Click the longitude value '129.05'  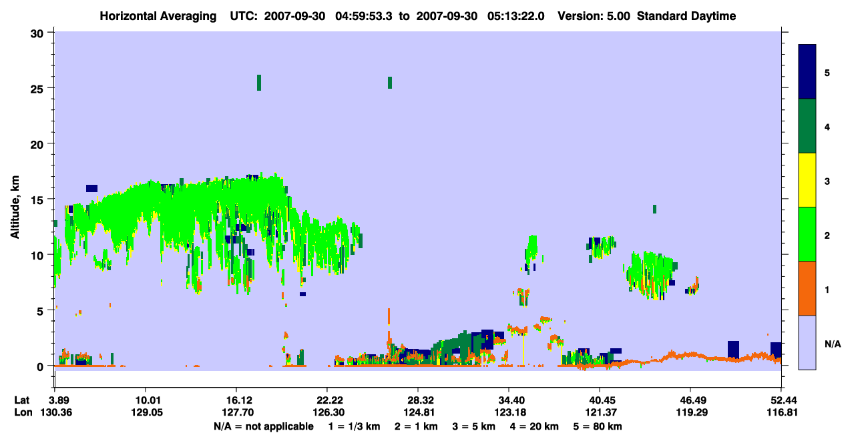coord(146,413)
